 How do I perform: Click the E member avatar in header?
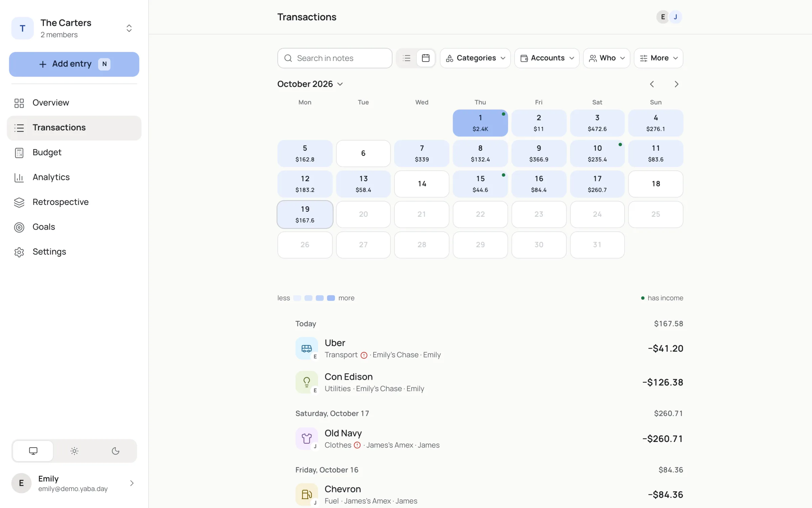[663, 17]
